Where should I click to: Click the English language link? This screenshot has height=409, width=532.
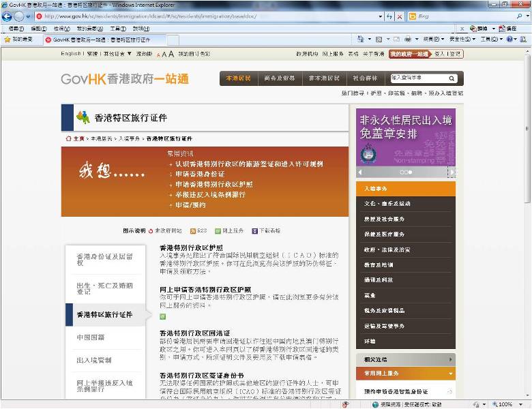(71, 54)
